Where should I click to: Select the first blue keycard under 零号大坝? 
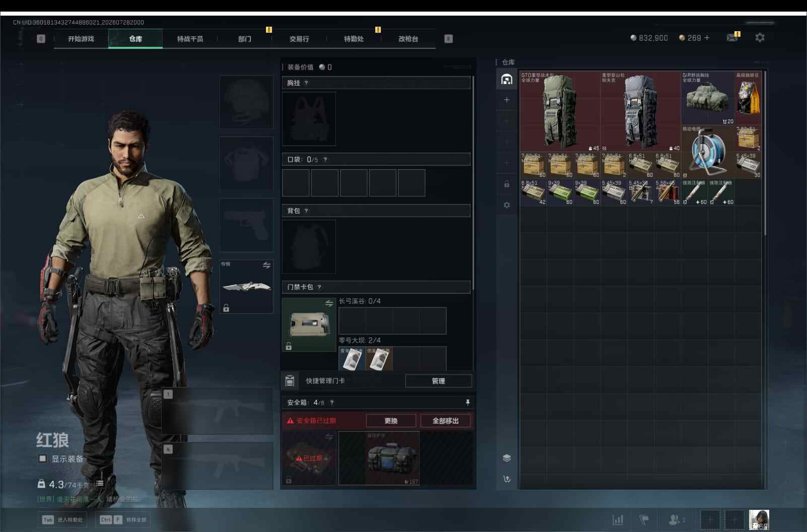tap(352, 359)
